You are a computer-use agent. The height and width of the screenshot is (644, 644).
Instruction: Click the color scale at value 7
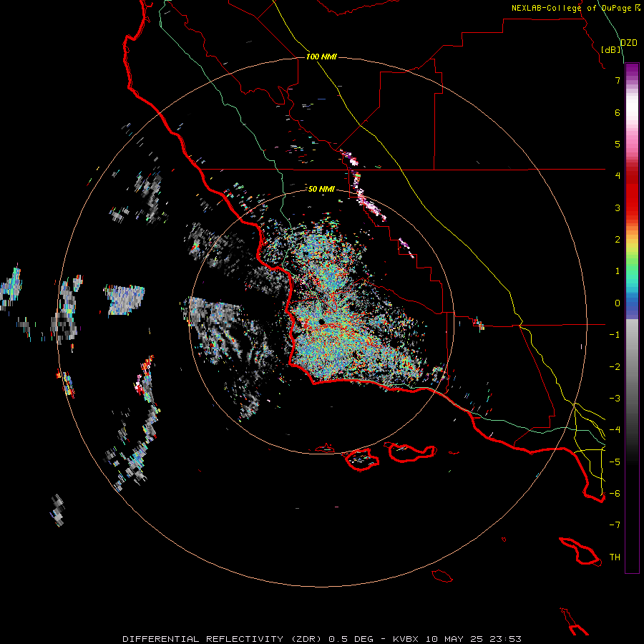click(632, 80)
